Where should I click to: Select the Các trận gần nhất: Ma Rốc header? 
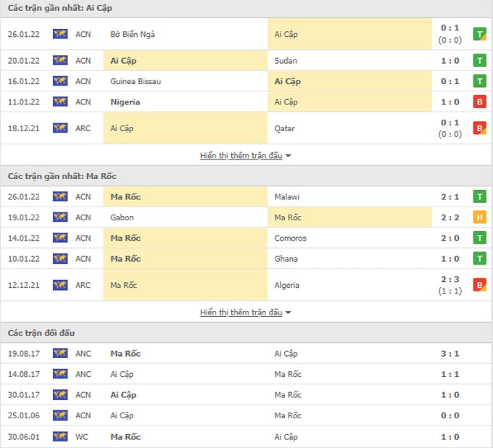(x=62, y=176)
